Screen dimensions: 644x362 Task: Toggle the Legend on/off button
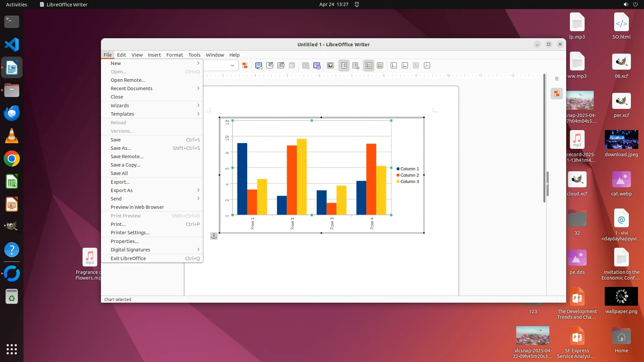tap(344, 66)
